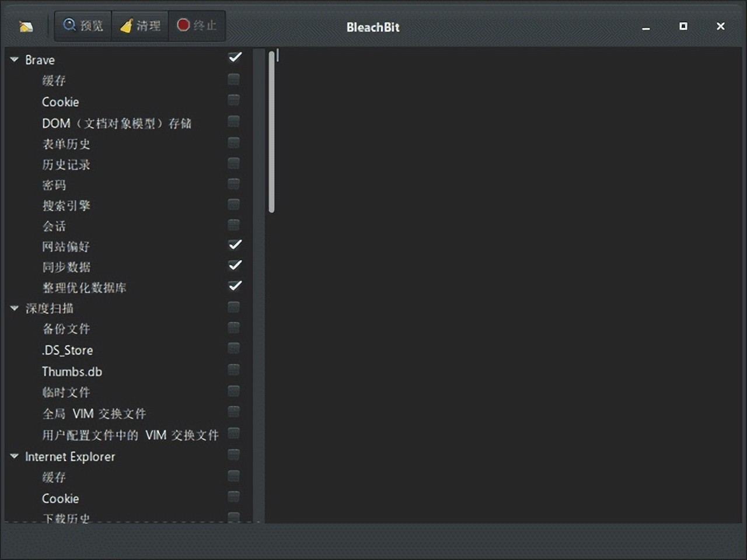Click the BleachBit folder icon in toolbar
This screenshot has width=747, height=560.
pos(26,26)
